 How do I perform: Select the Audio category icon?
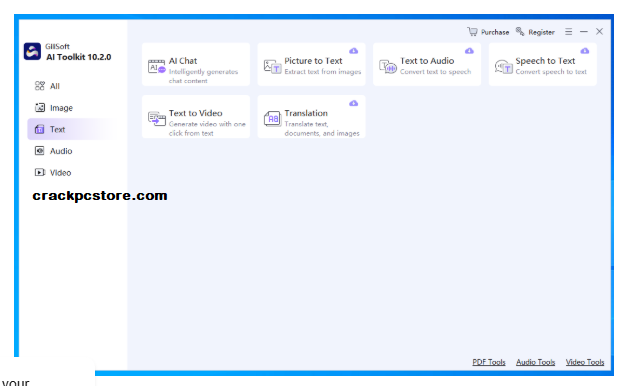(40, 151)
